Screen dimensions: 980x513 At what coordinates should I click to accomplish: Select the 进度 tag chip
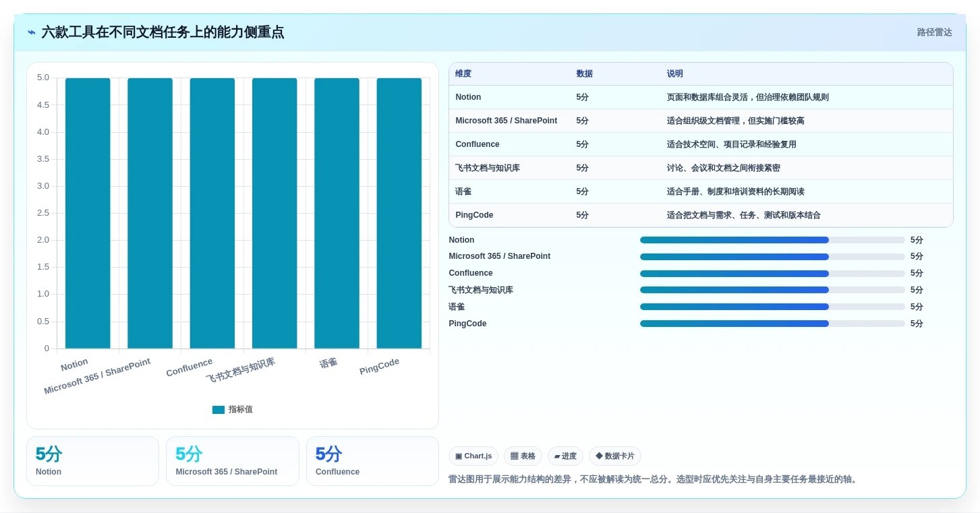pos(565,456)
